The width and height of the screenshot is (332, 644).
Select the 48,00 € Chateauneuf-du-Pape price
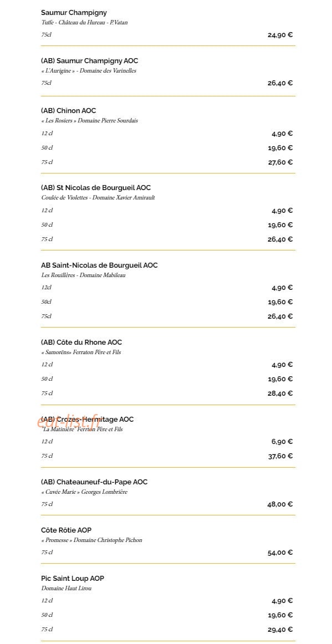point(280,504)
